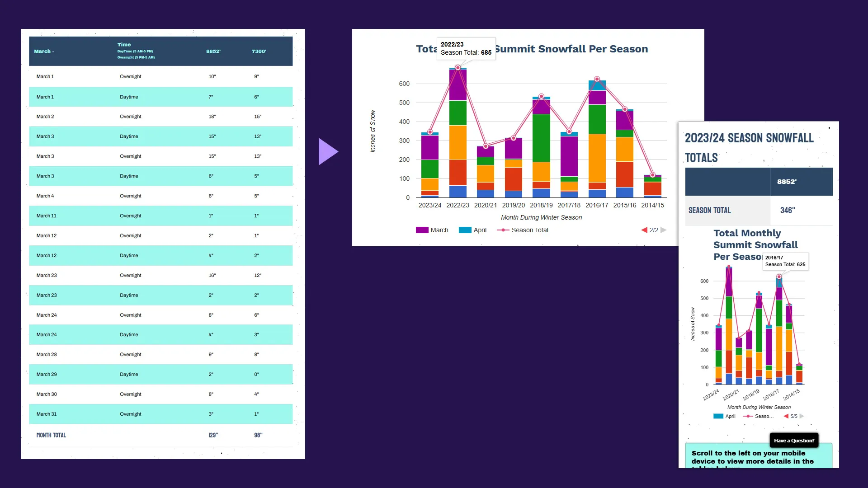Click 'Season Total: 625' tooltip in mobile chart
The image size is (868, 488).
(785, 264)
